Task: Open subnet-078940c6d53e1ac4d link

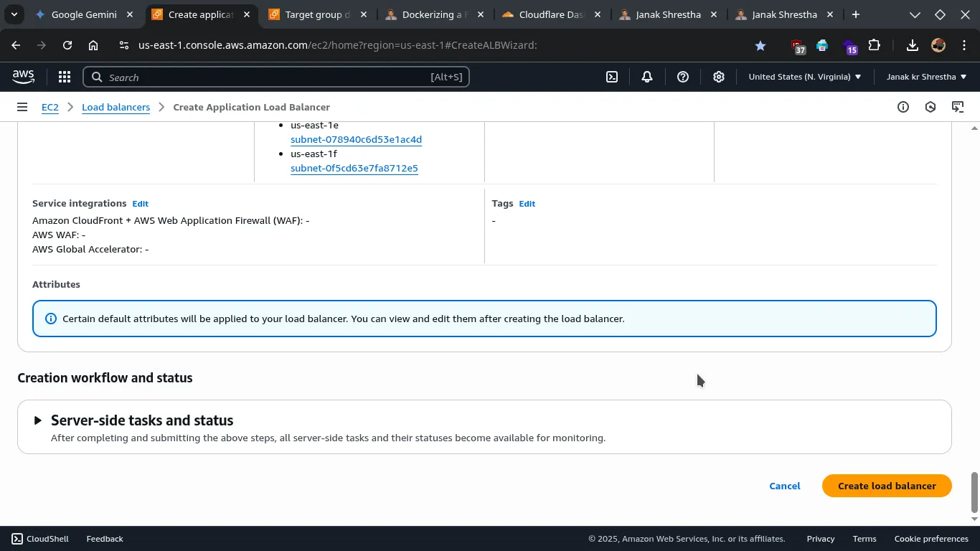Action: [356, 139]
